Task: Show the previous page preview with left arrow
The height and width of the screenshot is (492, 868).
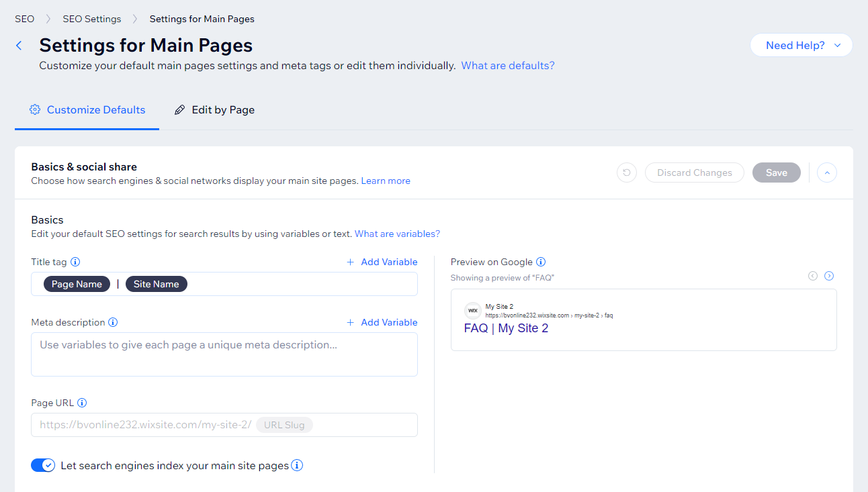Action: pos(812,275)
